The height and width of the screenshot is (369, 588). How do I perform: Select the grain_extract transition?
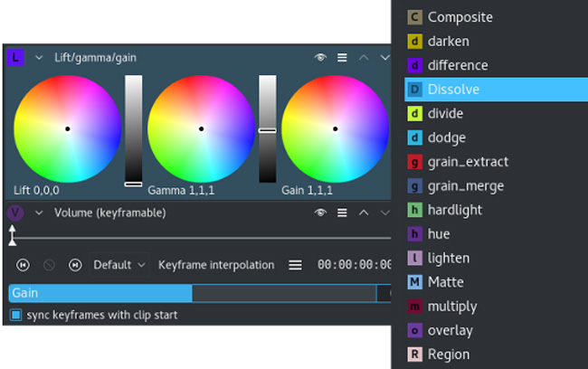tap(496, 162)
